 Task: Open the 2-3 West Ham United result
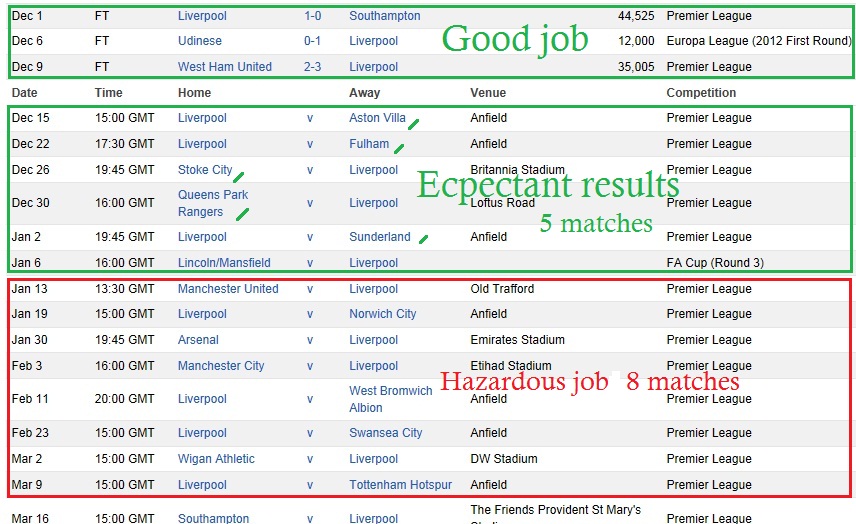click(x=312, y=67)
